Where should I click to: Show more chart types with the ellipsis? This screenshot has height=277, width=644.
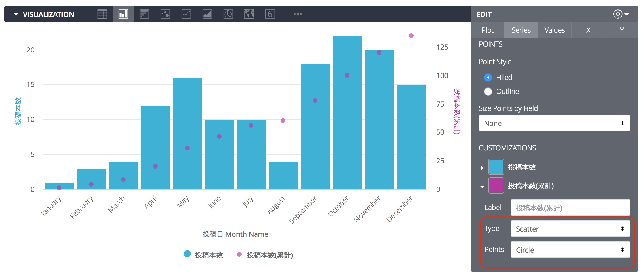[298, 14]
